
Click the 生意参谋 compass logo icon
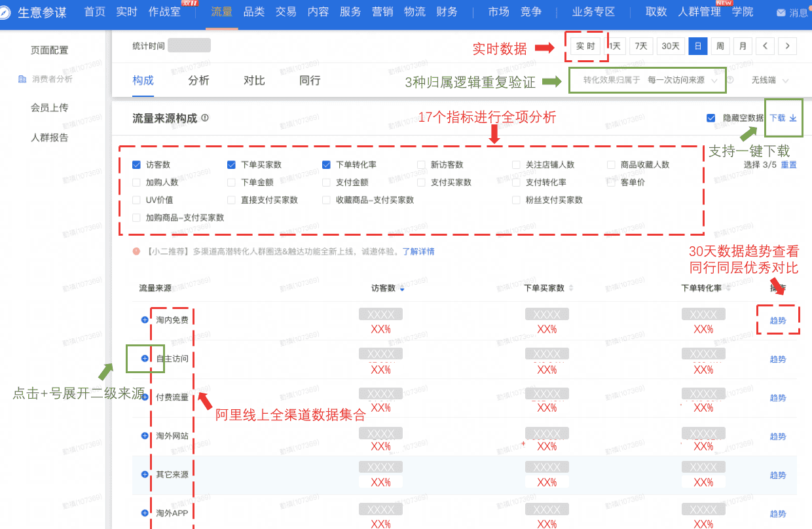pyautogui.click(x=5, y=12)
